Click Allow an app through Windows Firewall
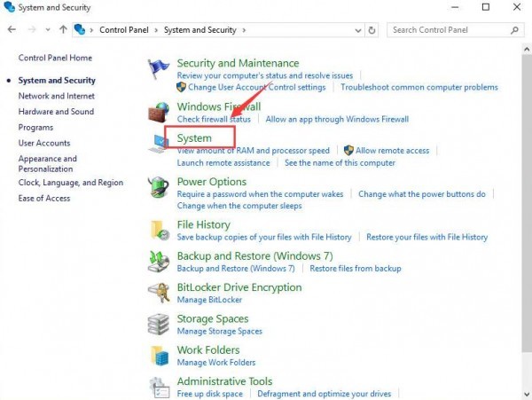 pos(337,119)
